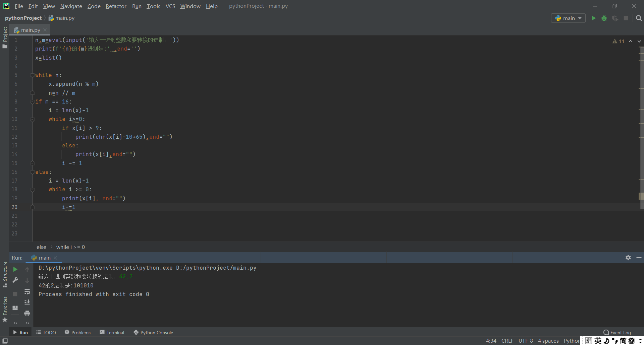
Task: Toggle IME punctuation mode icon
Action: (x=614, y=341)
